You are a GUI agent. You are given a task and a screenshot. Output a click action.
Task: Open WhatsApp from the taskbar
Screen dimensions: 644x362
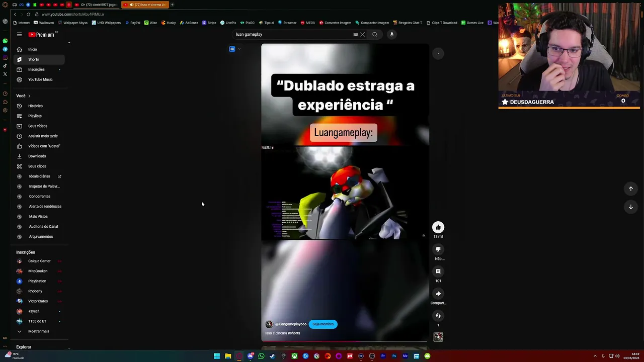coord(261,356)
